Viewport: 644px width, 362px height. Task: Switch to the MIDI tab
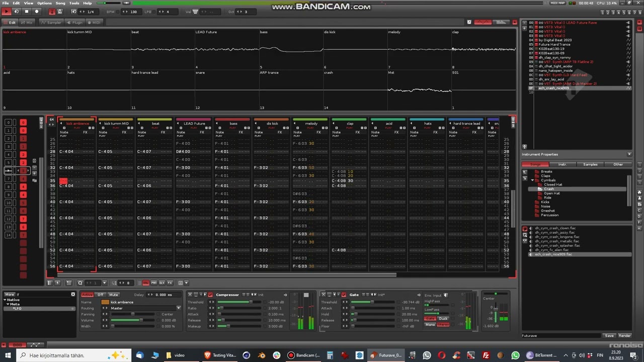[94, 22]
